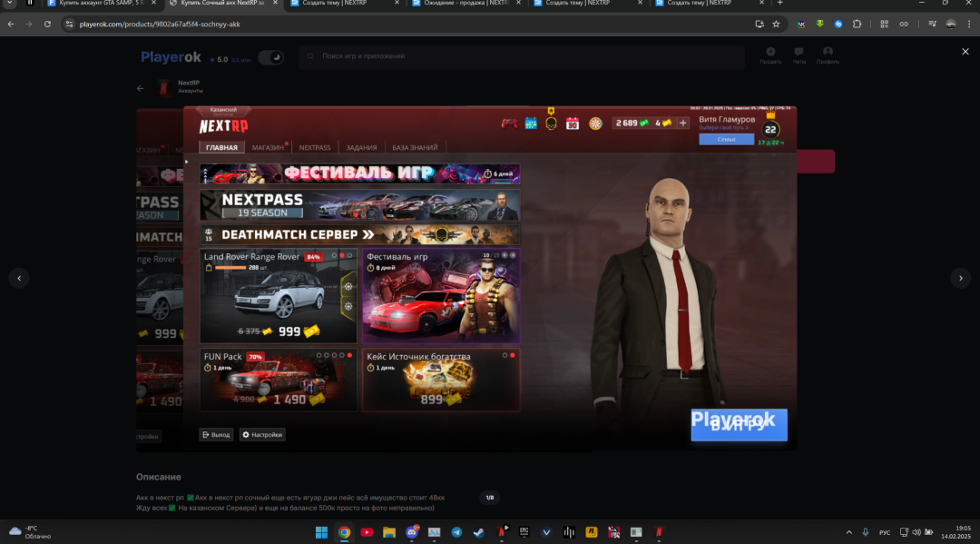Viewport: 980px width, 544px height.
Task: Open Telegram from the taskbar
Action: point(456,532)
